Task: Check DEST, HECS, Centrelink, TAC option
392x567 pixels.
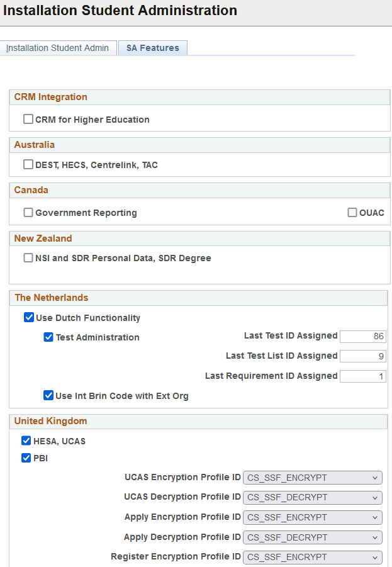Action: tap(28, 165)
